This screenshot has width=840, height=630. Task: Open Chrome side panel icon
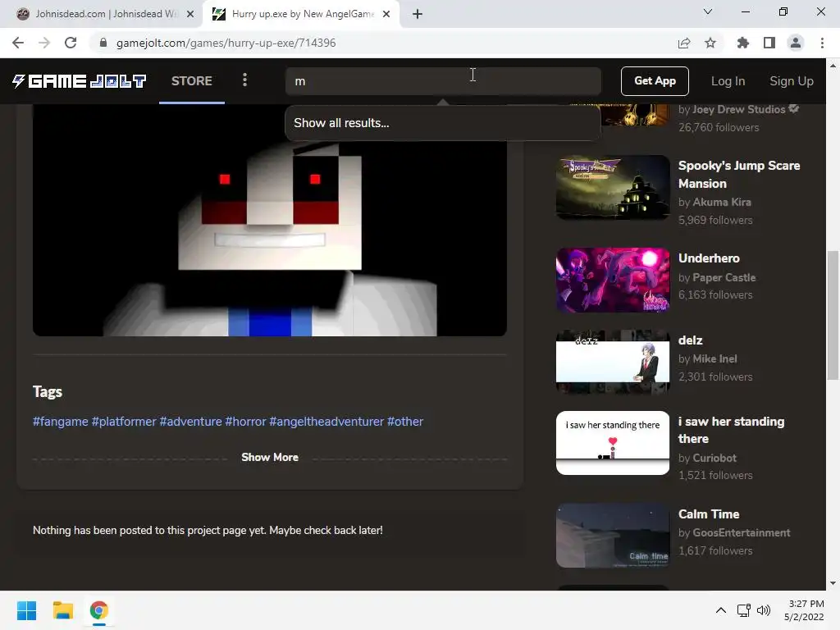point(769,43)
